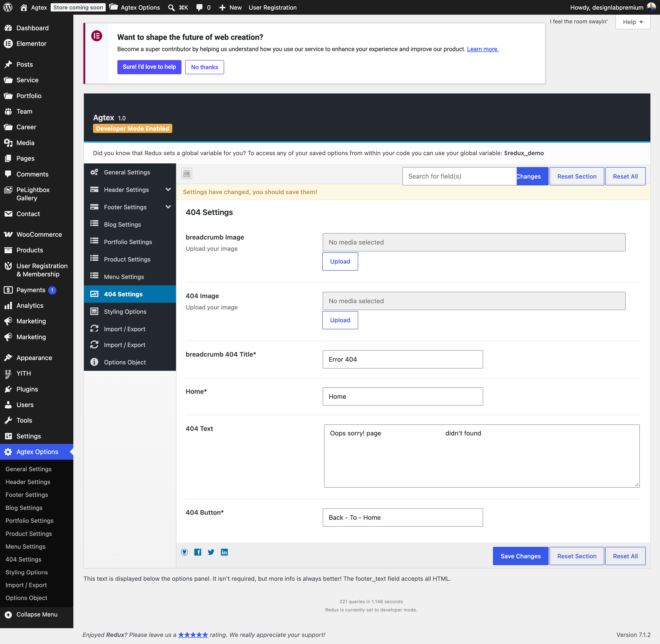The height and width of the screenshot is (644, 660).
Task: Click Upload for breadcrumb Image
Action: [x=340, y=261]
